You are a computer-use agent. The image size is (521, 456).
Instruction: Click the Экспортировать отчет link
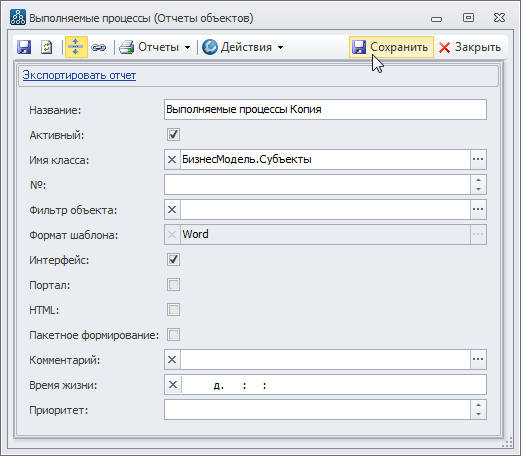click(79, 75)
